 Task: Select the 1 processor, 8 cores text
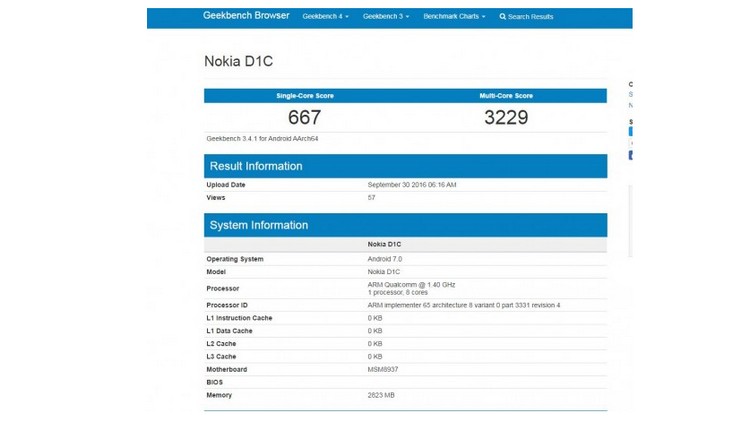397,292
